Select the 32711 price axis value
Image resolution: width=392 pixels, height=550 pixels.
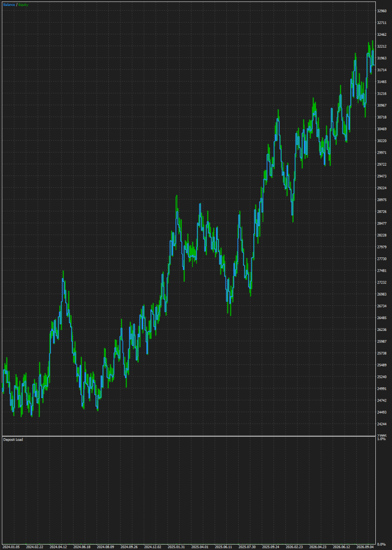[382, 23]
